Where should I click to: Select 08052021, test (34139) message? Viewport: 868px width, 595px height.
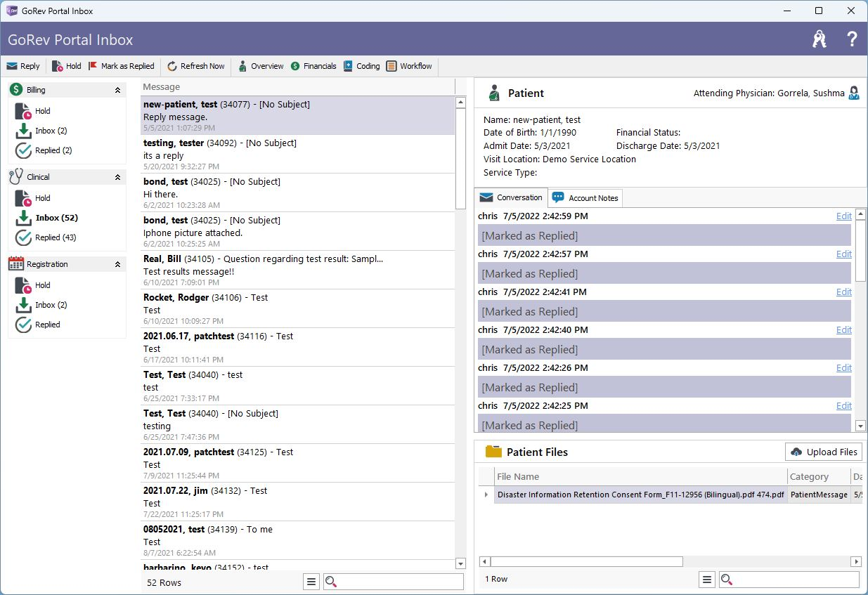tap(298, 541)
